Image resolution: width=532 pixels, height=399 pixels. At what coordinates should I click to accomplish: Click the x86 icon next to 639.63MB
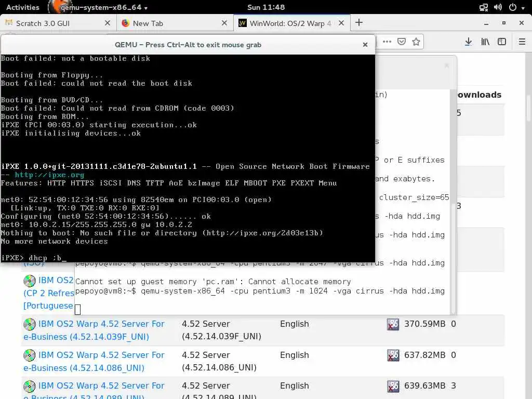pyautogui.click(x=393, y=386)
